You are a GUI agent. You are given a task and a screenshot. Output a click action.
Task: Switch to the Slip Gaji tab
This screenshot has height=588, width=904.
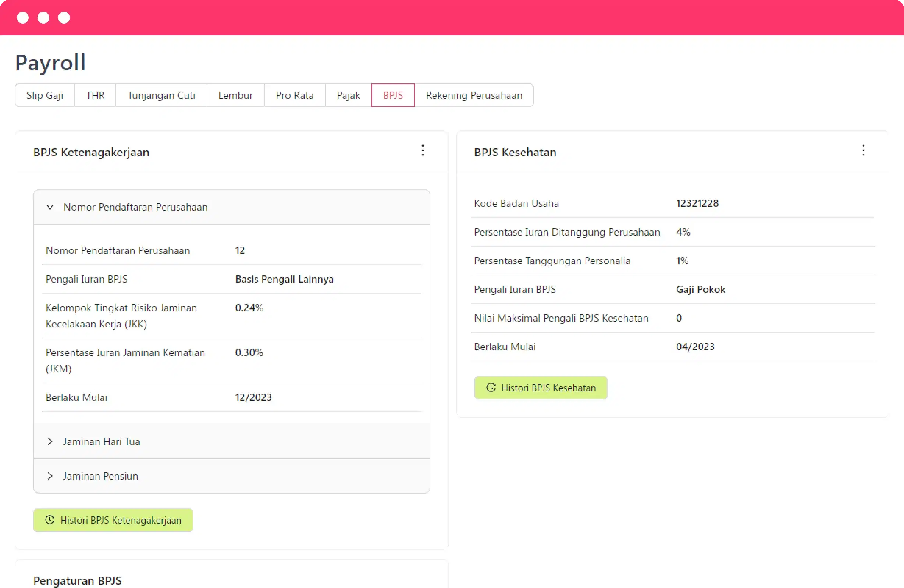45,95
